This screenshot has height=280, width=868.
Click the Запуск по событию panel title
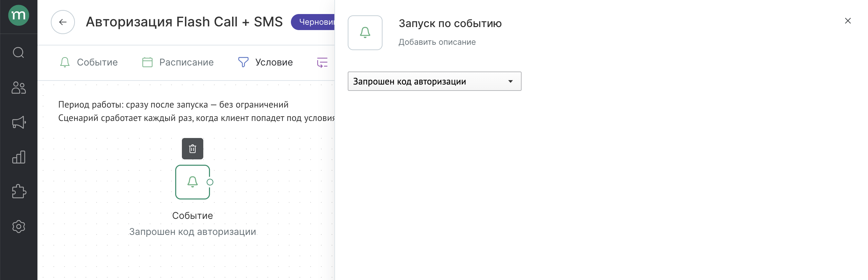tap(450, 24)
